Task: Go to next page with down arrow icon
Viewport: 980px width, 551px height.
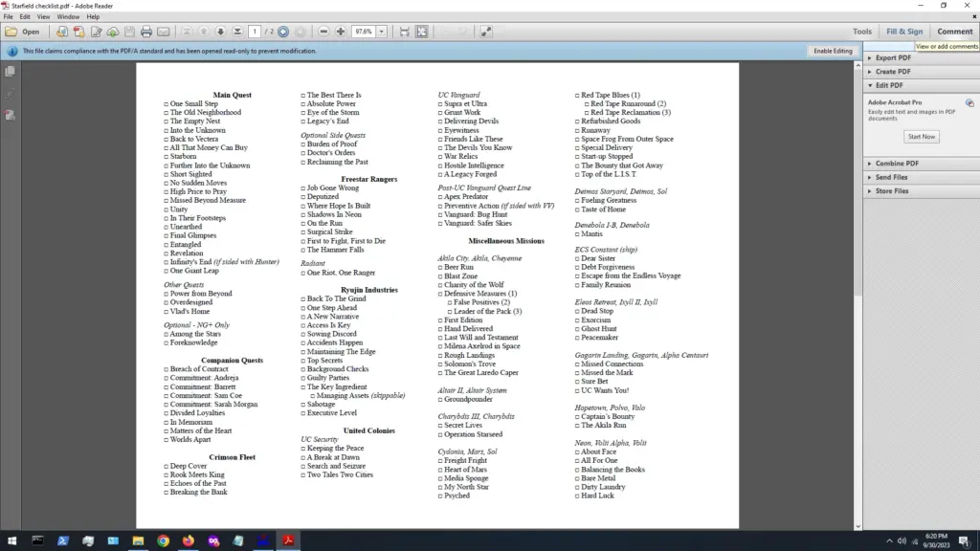Action: tap(221, 32)
